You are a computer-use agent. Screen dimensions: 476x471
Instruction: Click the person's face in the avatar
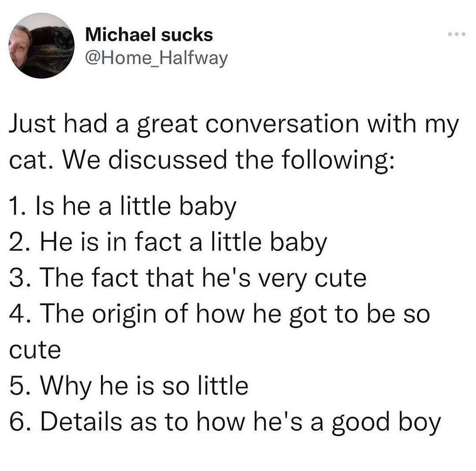click(20, 46)
